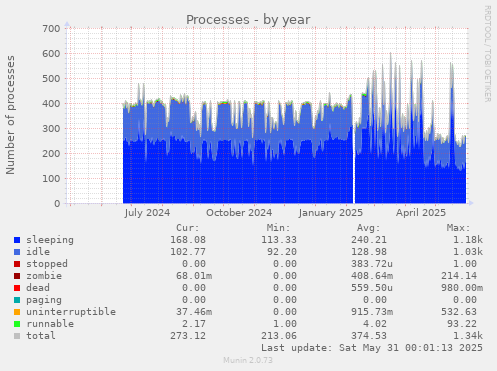Click zombie current value 68.01m
Viewport: 497px width, 371px height.
[194, 276]
